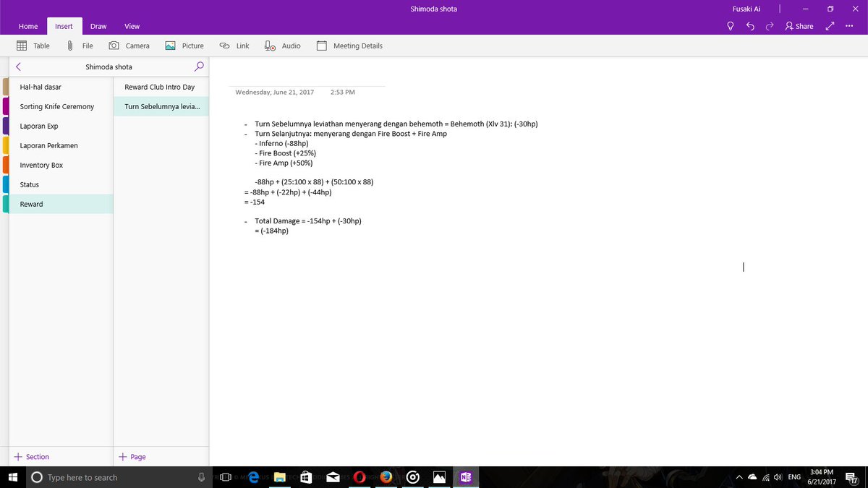Click the page date Wednesday, June 21, 2017
This screenshot has width=868, height=488.
click(275, 93)
